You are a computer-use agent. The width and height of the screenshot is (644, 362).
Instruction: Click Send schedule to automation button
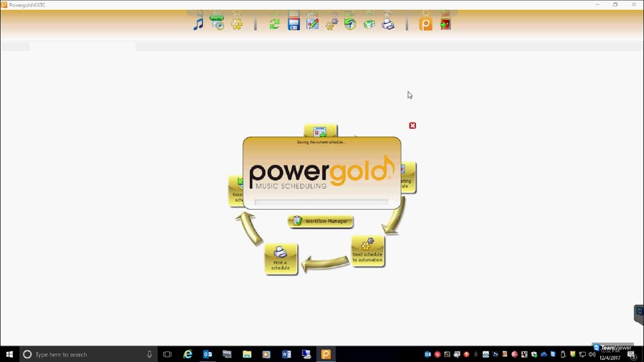[367, 251]
